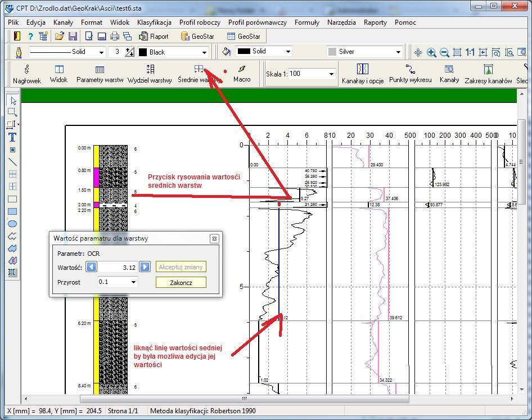The image size is (532, 420).
Task: Click the paint bucket fill icon
Action: (226, 52)
